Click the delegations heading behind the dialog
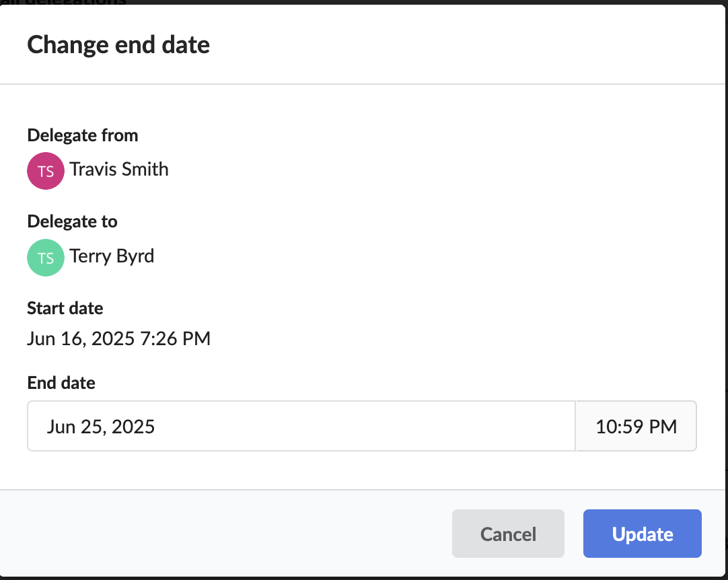 [x=67, y=2]
